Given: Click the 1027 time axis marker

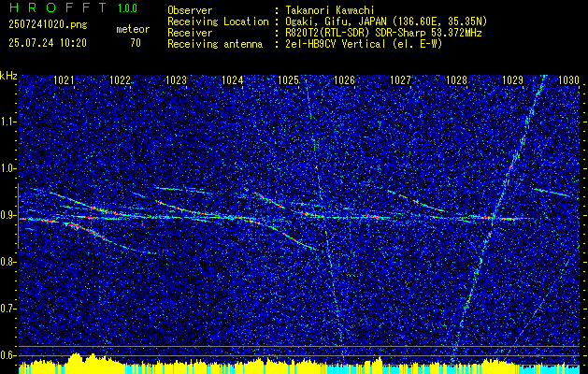Looking at the screenshot, I should tap(400, 79).
